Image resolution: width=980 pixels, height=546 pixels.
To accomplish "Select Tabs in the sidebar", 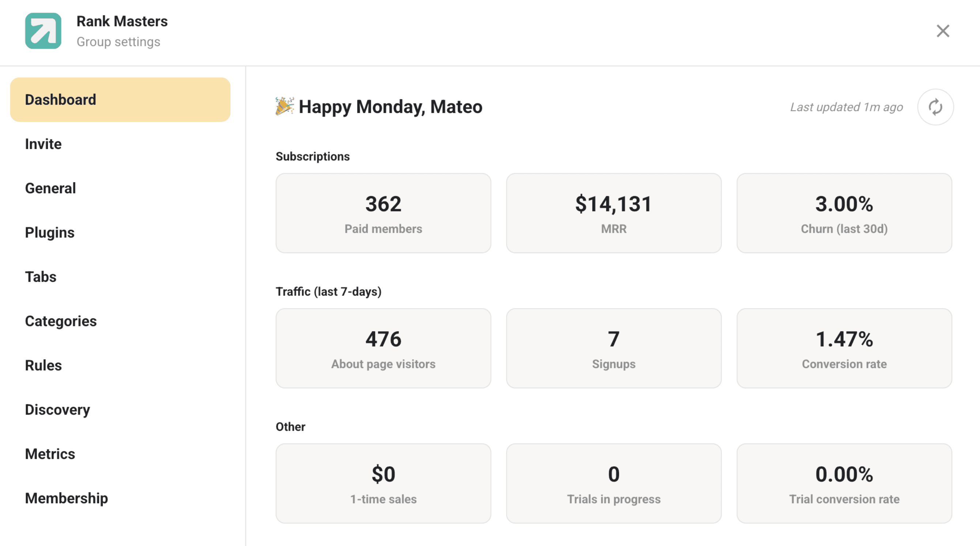I will click(x=41, y=277).
